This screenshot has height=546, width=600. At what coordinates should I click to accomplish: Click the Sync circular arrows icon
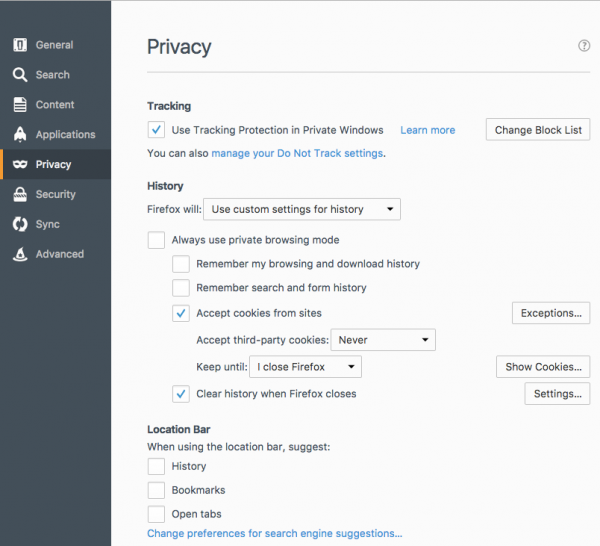pos(20,225)
